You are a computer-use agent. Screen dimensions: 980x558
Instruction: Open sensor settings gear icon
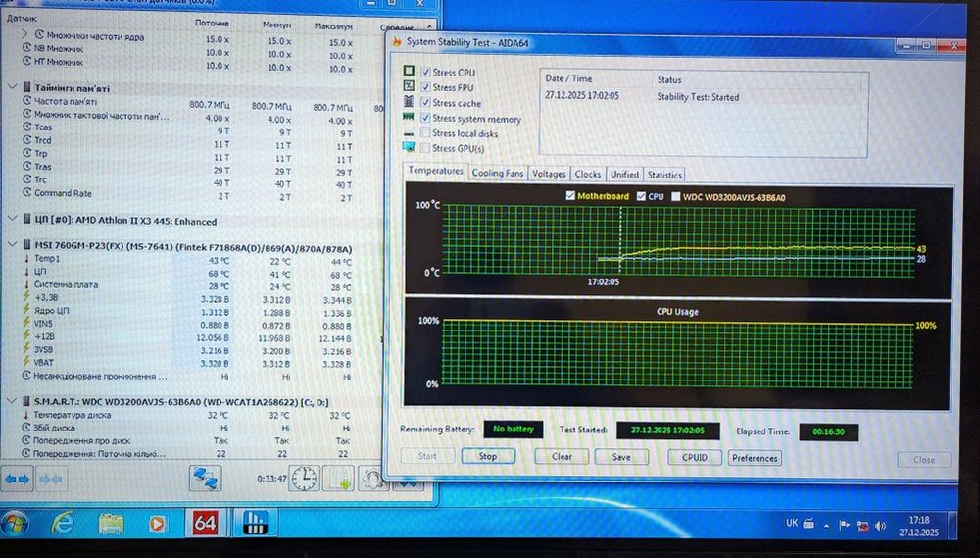[372, 480]
